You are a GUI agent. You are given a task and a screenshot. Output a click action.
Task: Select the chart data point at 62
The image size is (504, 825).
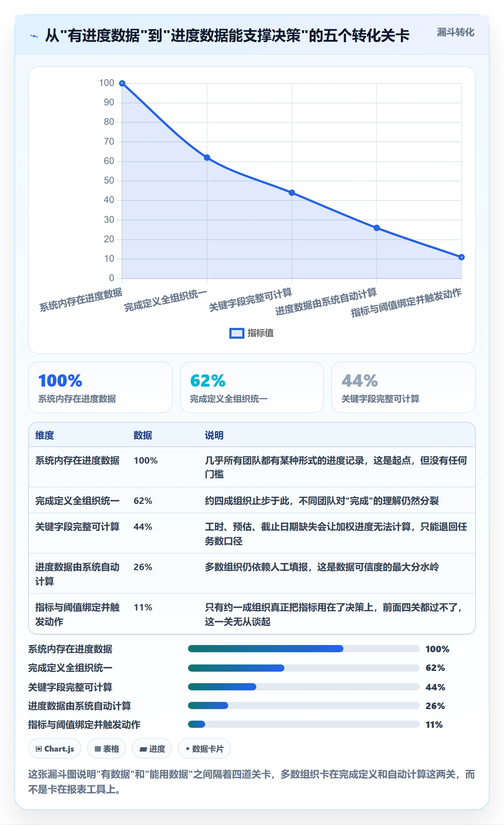click(x=207, y=158)
